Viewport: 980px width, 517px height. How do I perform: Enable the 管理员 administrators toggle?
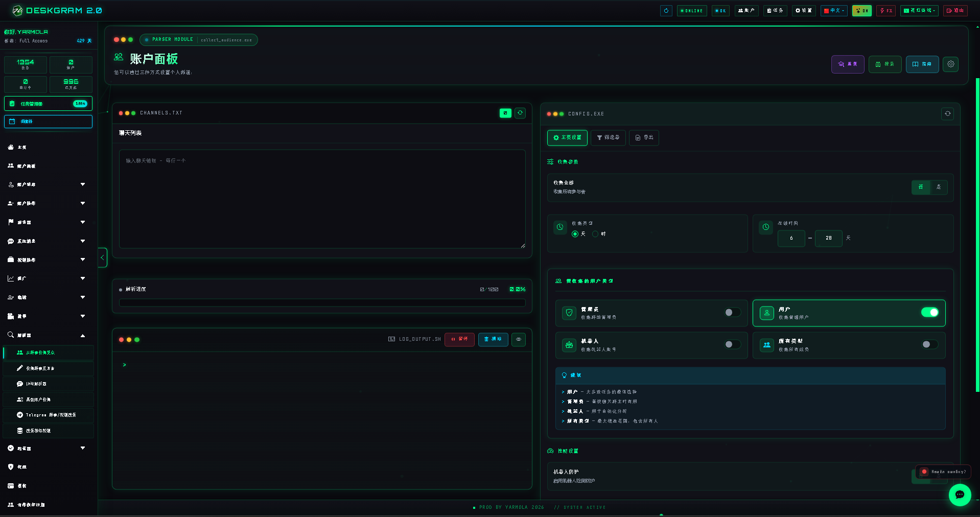pyautogui.click(x=732, y=313)
